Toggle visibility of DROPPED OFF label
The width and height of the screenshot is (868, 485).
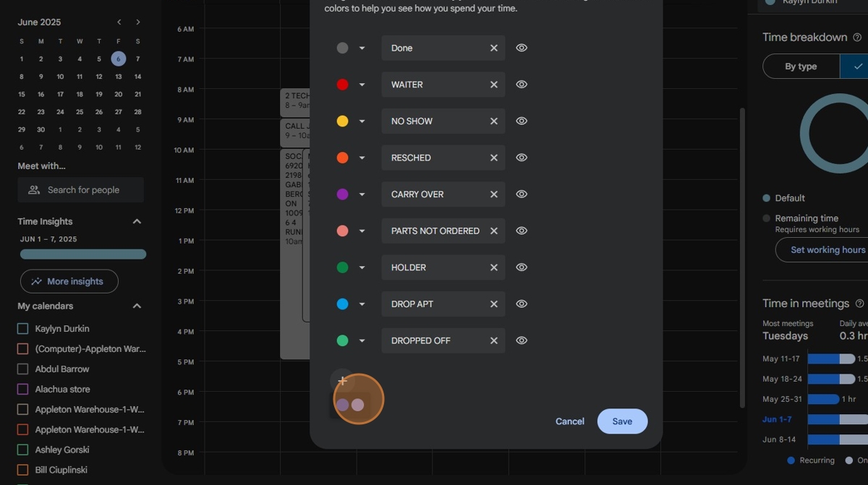coord(522,340)
